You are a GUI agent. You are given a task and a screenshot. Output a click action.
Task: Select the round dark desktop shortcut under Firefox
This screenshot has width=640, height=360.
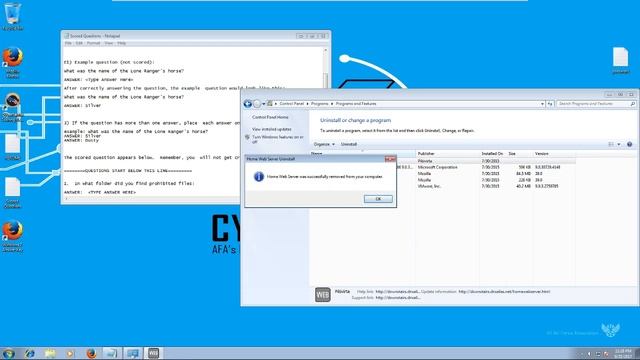[12, 107]
